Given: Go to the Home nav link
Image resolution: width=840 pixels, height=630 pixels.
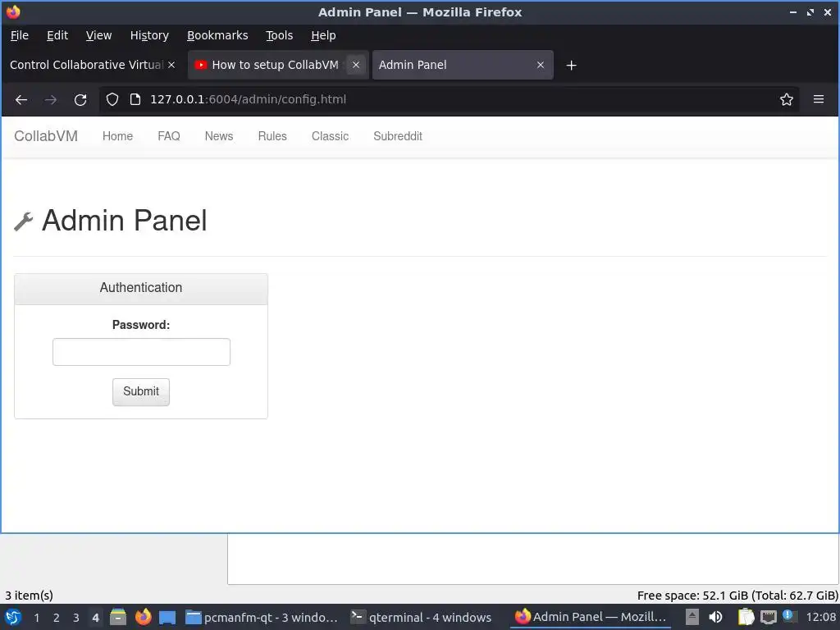Looking at the screenshot, I should click(117, 136).
